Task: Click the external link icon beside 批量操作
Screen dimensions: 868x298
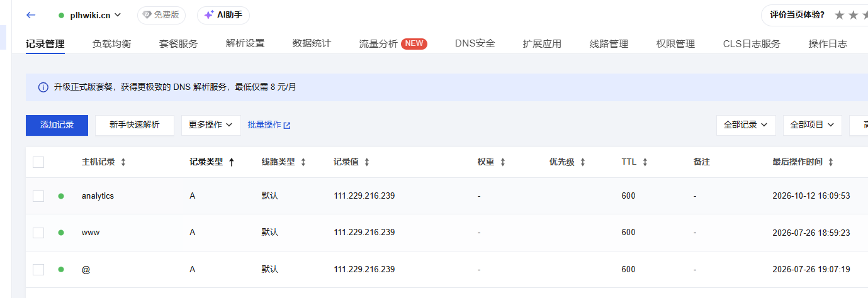Action: click(x=287, y=125)
